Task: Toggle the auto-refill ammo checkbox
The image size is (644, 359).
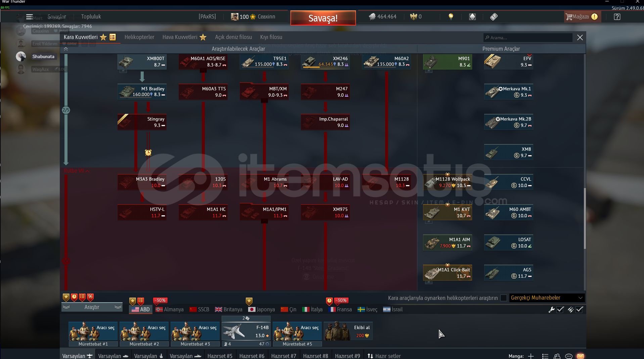Action: pos(580,310)
